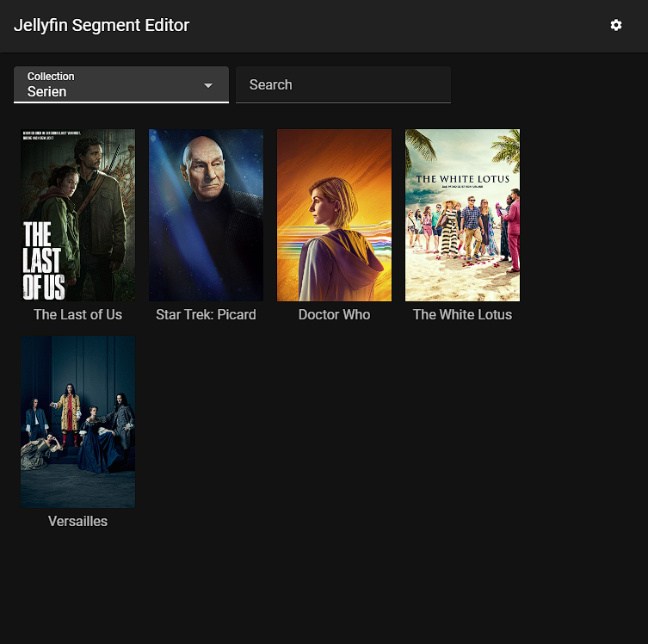Screen dimensions: 648x644
Task: Open the Collection dropdown showing Serien
Action: 121,84
